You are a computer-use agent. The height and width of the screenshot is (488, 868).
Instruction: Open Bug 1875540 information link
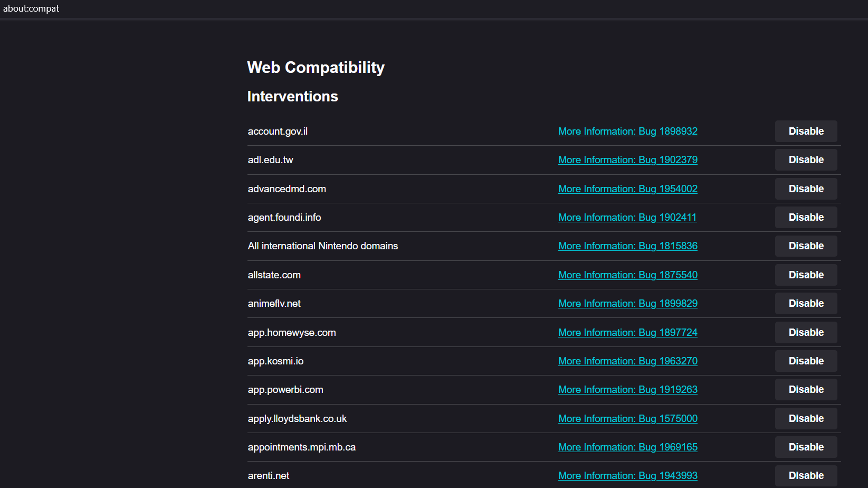(x=627, y=275)
